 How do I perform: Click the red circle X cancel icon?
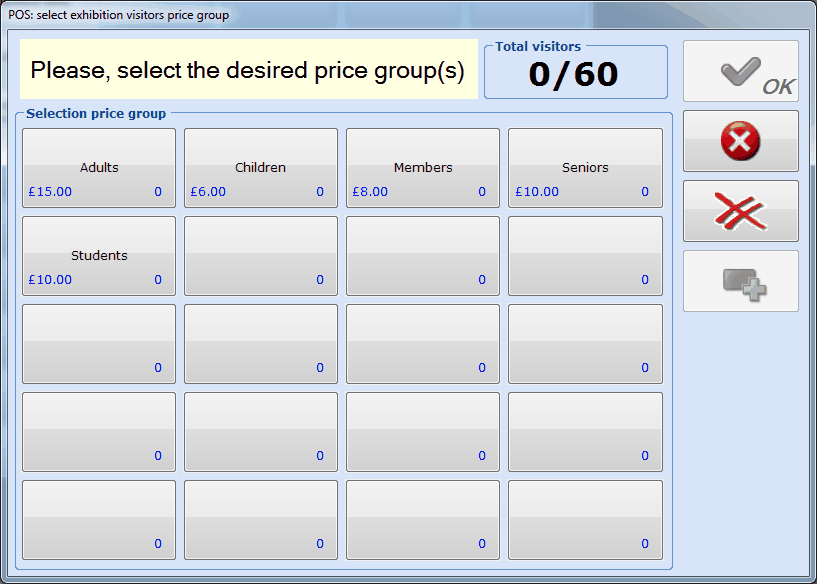point(740,141)
